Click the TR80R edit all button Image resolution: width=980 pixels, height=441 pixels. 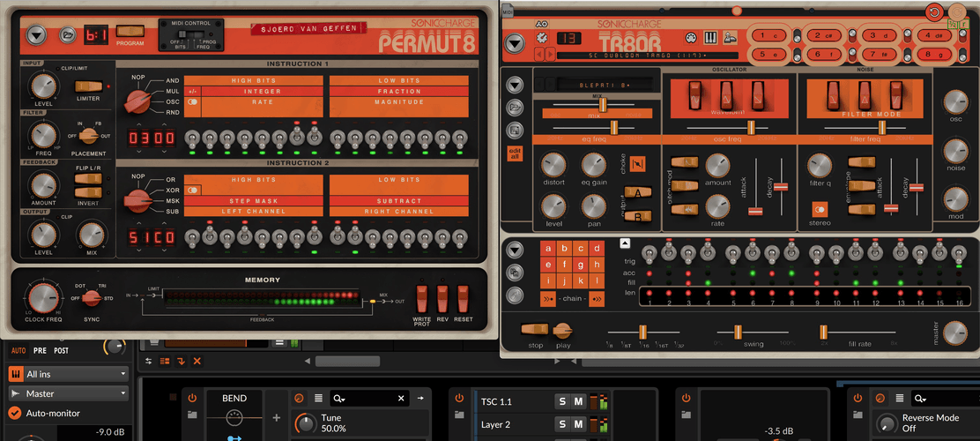coord(515,153)
